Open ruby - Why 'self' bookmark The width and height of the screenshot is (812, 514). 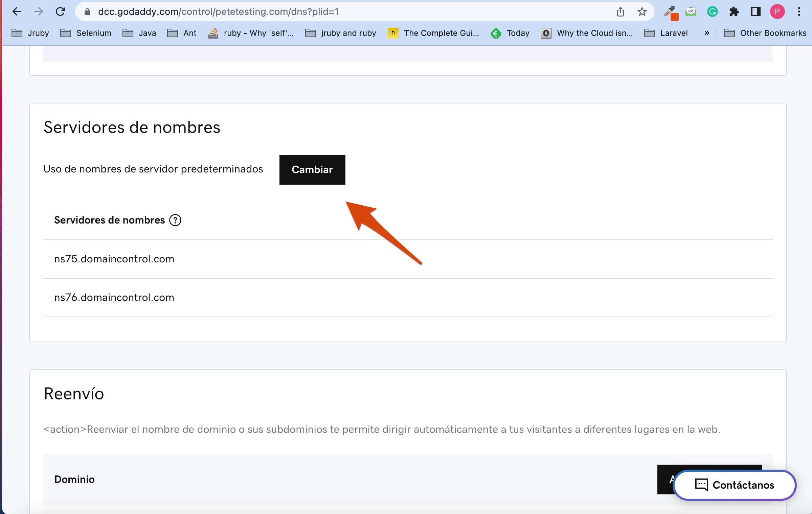[251, 33]
